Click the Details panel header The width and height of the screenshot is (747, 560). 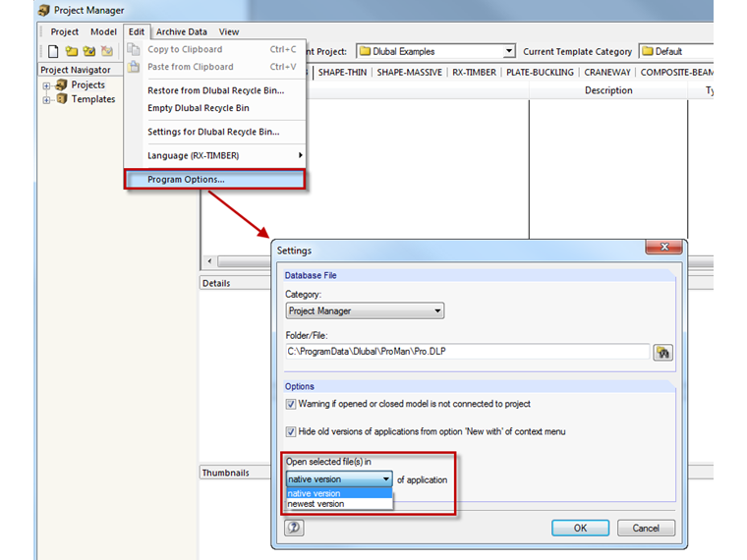(236, 283)
